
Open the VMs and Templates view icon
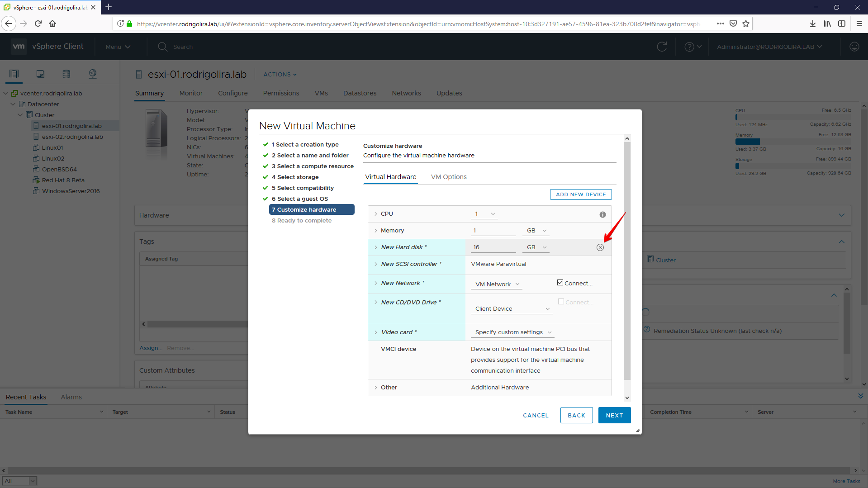[40, 74]
